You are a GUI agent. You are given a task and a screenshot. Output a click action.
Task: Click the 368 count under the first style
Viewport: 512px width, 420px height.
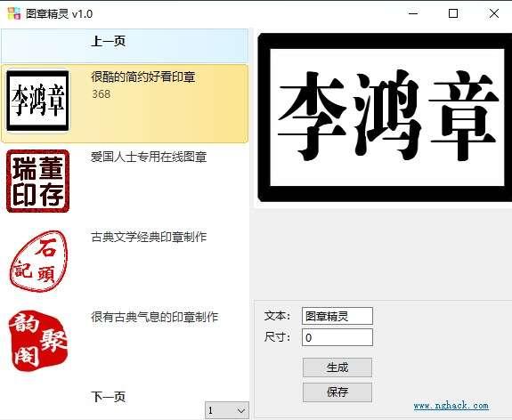[x=101, y=94]
